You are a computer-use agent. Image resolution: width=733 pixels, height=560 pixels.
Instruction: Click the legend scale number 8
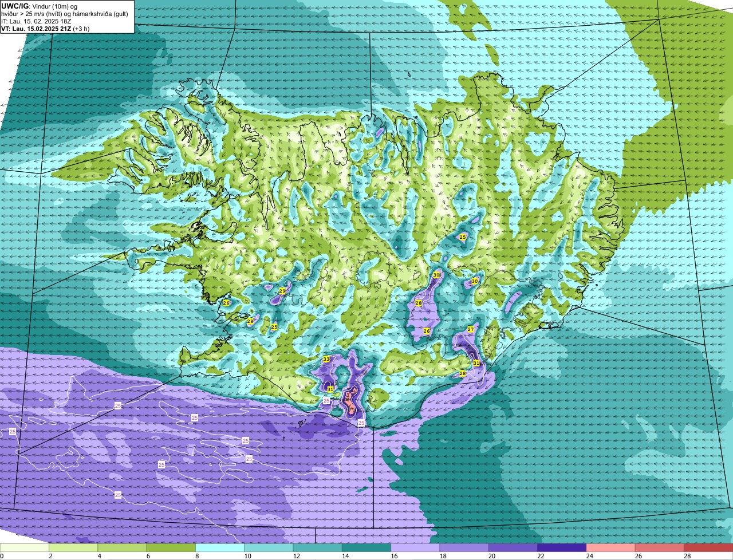(x=197, y=556)
